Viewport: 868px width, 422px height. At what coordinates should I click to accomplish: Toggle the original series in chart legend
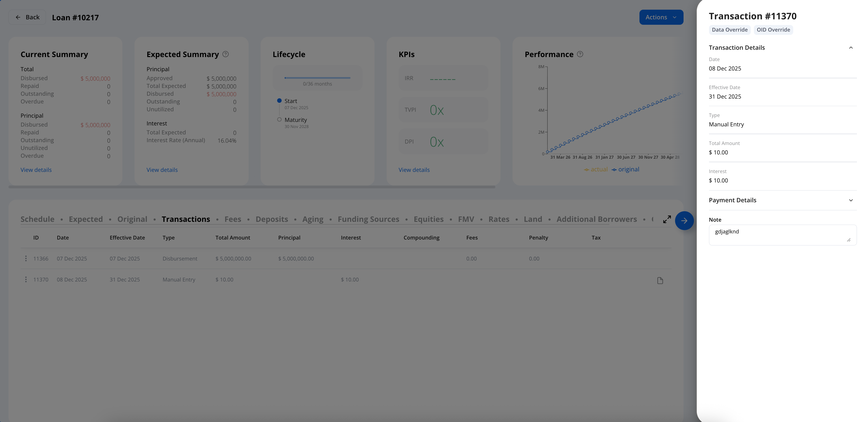pos(625,170)
